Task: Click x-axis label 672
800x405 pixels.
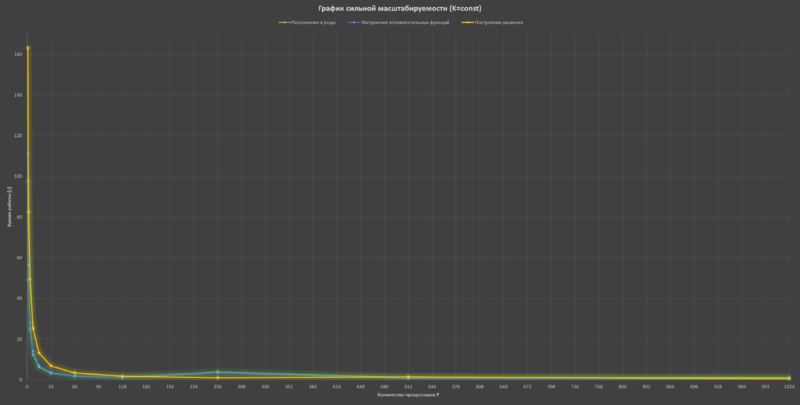Action: pos(527,387)
